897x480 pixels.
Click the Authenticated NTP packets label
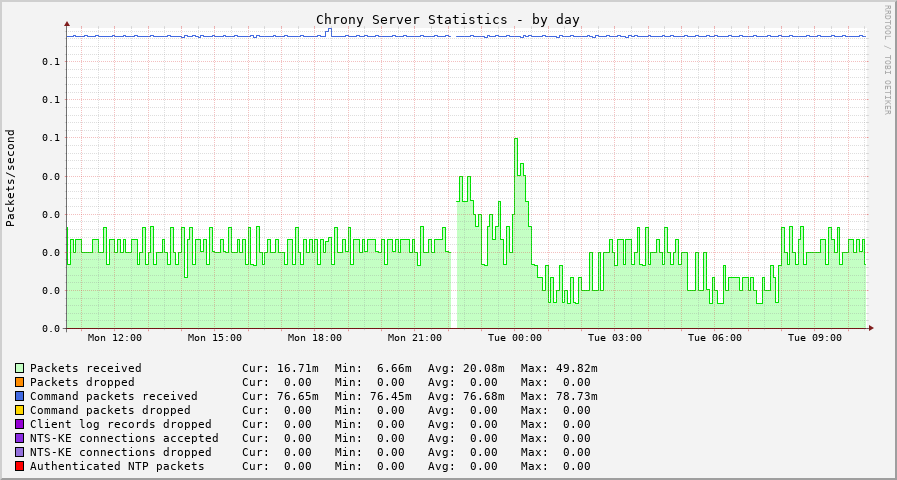click(x=117, y=466)
